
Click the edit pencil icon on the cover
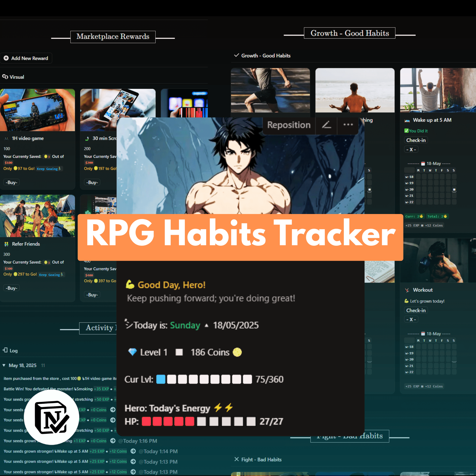click(326, 125)
